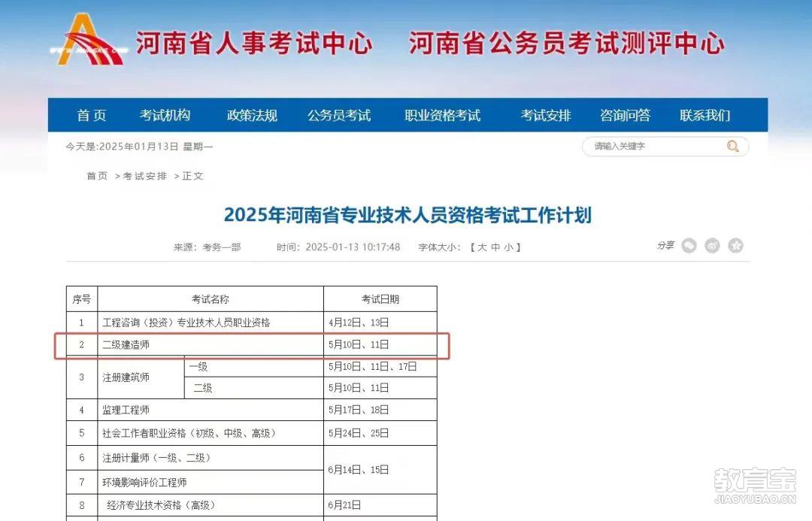812x521 pixels.
Task: Click the search magnifier icon
Action: tap(732, 147)
